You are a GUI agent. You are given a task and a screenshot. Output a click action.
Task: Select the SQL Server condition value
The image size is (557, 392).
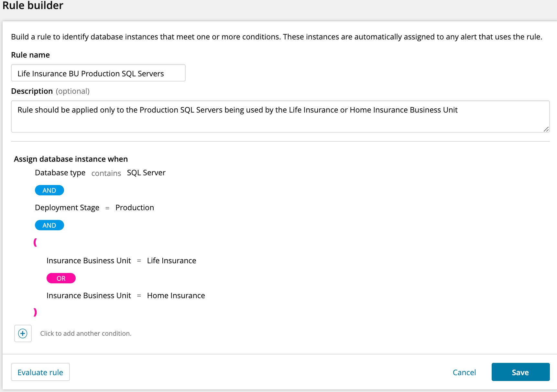(146, 173)
